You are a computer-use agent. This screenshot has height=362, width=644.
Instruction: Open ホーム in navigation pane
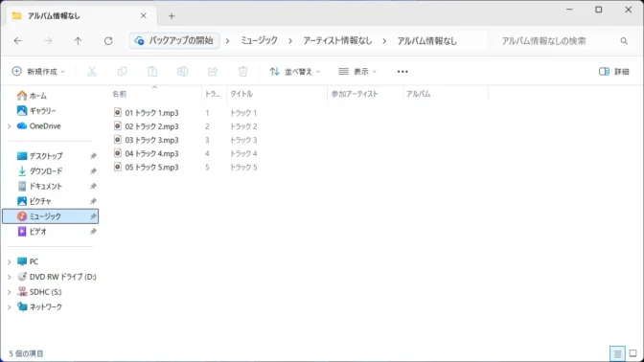pos(37,96)
